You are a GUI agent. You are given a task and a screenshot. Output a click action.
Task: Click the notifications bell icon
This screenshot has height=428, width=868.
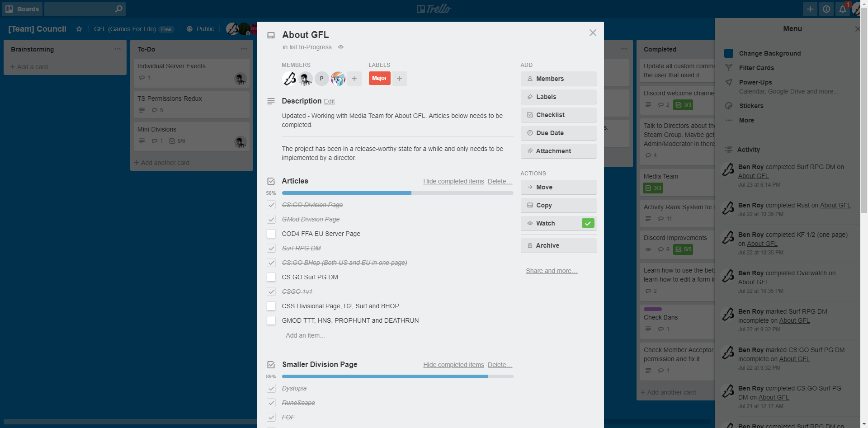click(842, 9)
